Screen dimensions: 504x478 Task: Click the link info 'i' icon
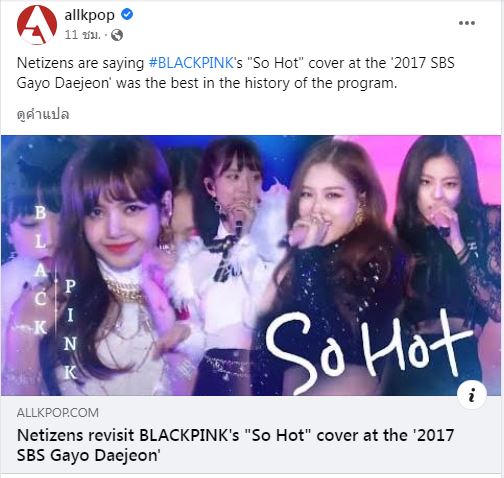click(x=472, y=395)
